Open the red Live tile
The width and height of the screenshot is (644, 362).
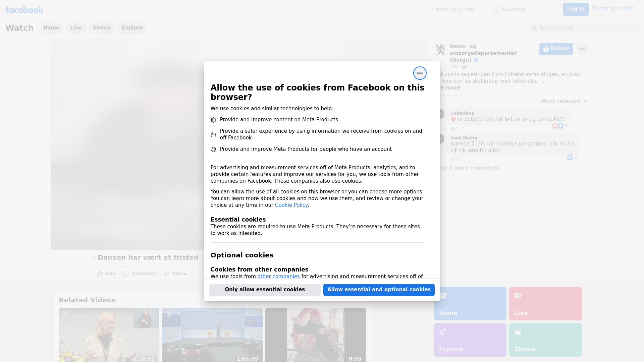(x=545, y=304)
